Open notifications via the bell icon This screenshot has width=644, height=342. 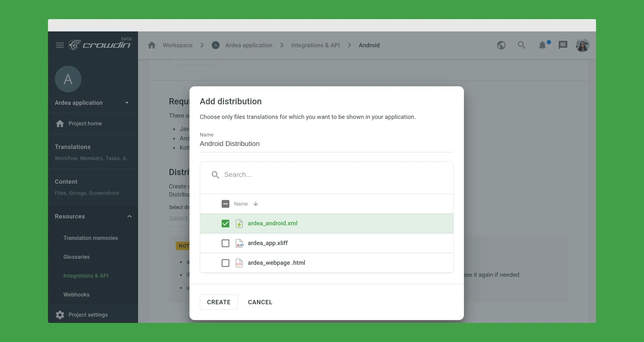543,45
